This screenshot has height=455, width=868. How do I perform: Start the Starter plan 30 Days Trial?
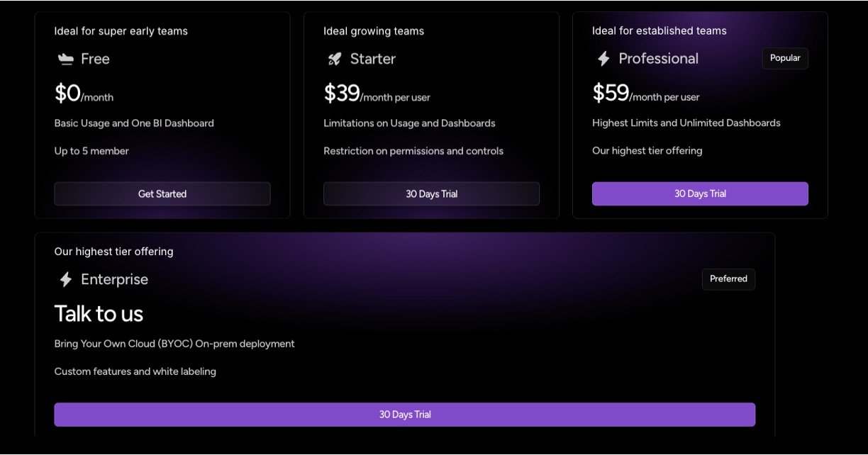(x=431, y=194)
